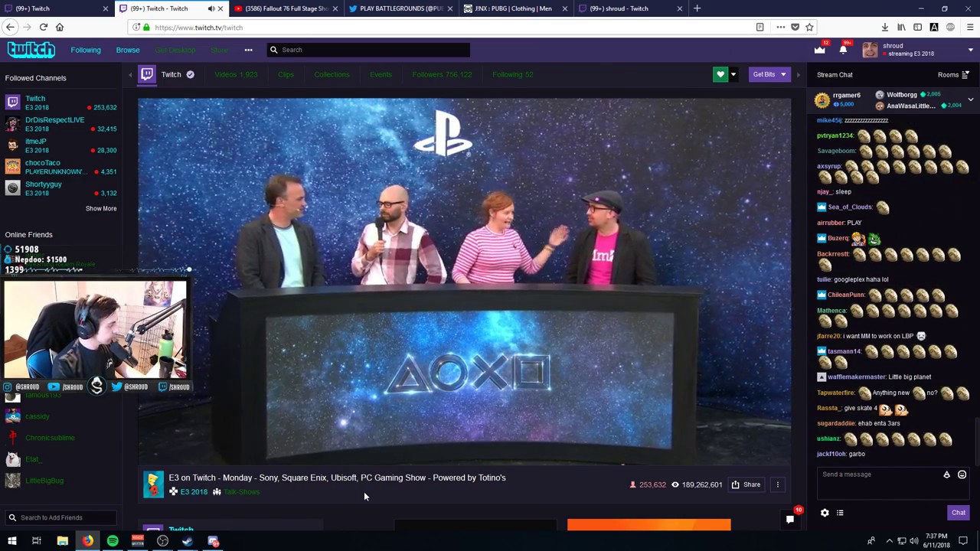Screen dimensions: 980x551
Task: Show more followed channels
Action: (101, 208)
